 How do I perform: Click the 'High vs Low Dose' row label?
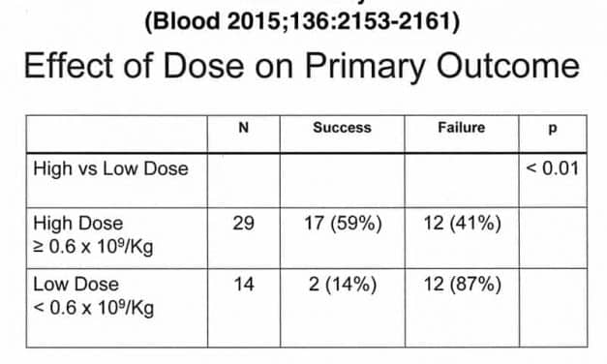click(110, 168)
